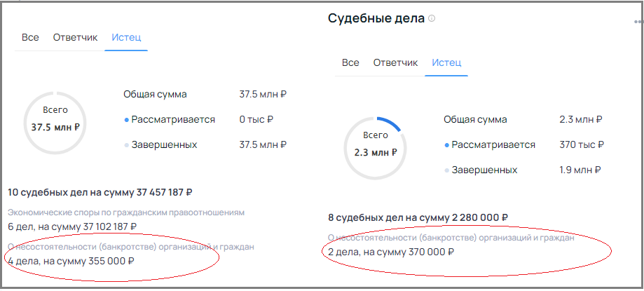Open Все tab above 37.5 млн chart
644x291 pixels.
(30, 37)
